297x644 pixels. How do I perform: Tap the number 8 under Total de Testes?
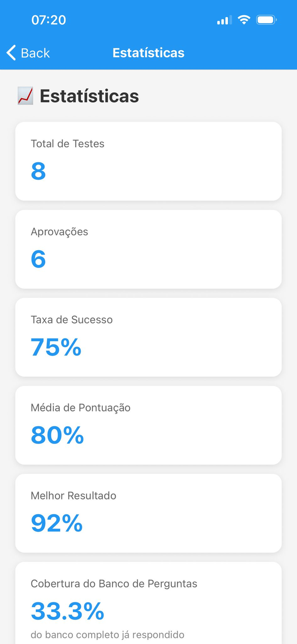click(38, 171)
